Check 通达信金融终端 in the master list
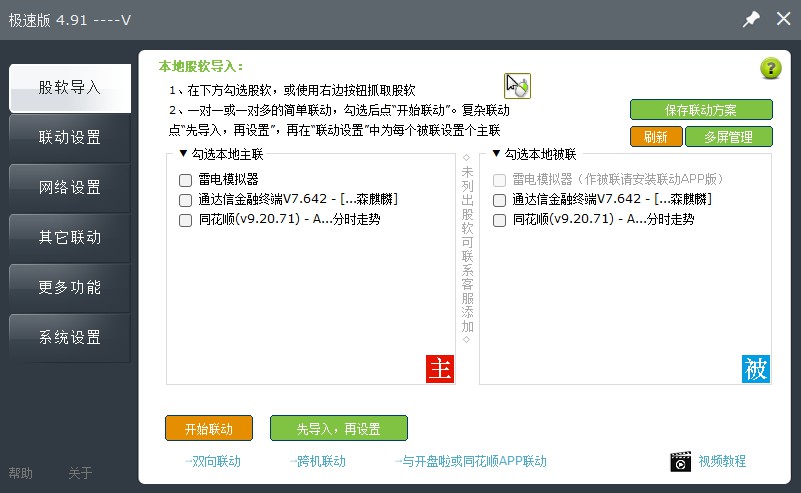This screenshot has width=801, height=493. tap(185, 200)
